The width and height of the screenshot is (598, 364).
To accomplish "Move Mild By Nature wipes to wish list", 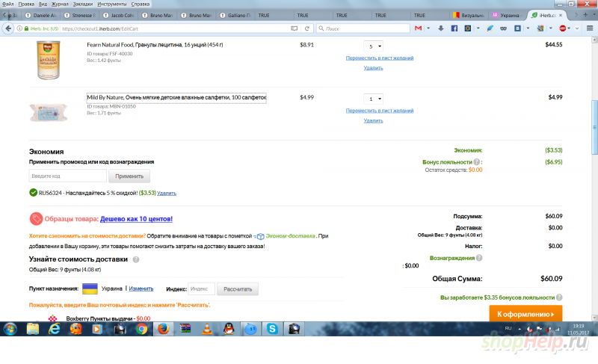I will (380, 111).
